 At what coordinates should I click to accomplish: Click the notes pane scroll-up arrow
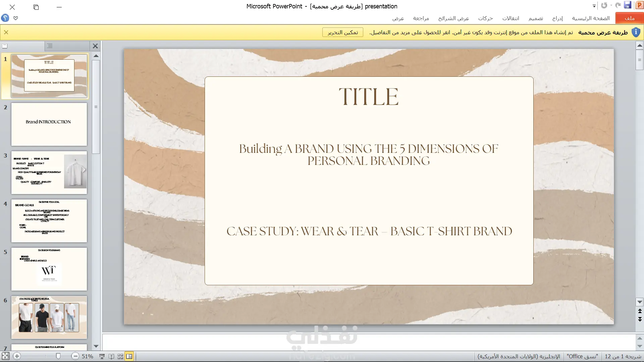[x=640, y=338]
